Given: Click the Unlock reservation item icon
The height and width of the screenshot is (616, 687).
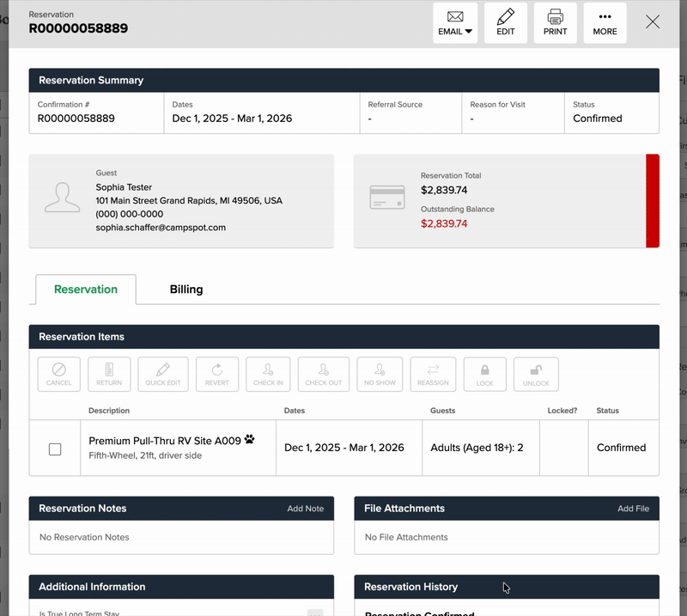Looking at the screenshot, I should (x=536, y=374).
